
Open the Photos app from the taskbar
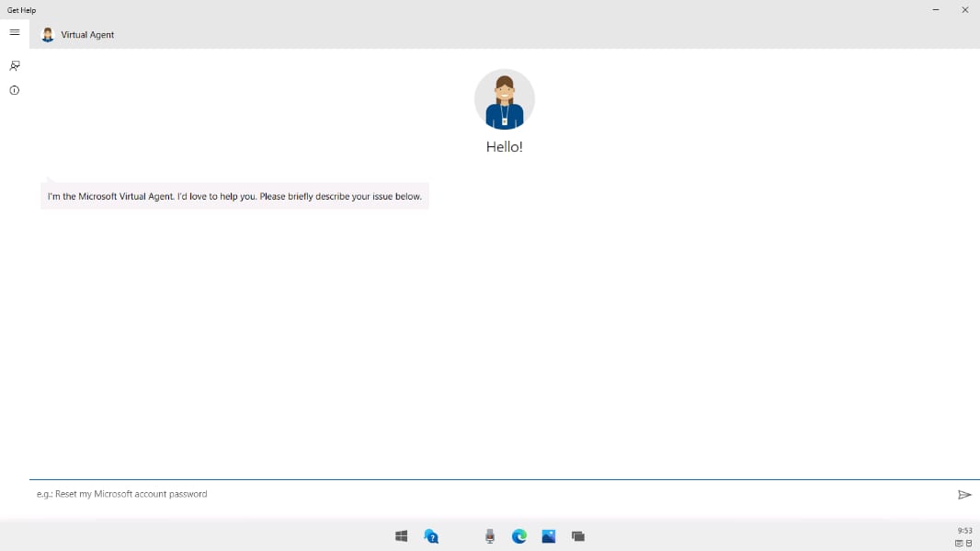point(549,536)
